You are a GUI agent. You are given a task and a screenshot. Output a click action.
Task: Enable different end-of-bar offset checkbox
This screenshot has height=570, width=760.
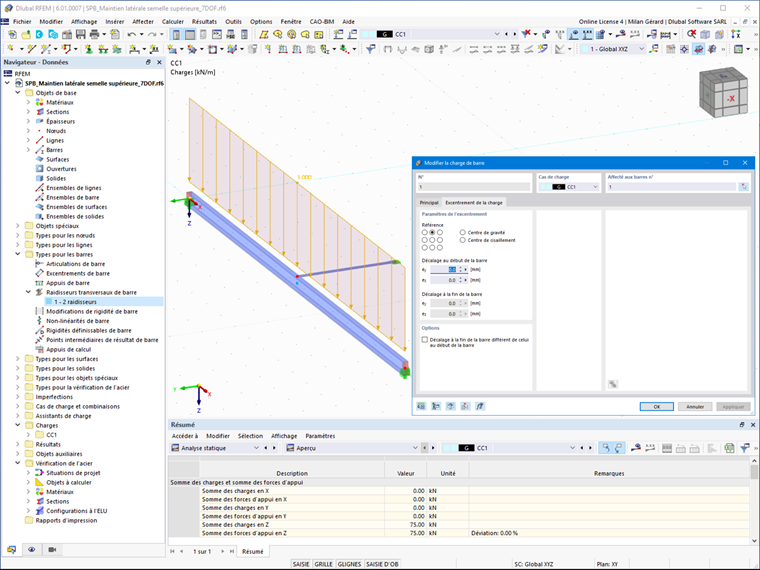(x=425, y=340)
